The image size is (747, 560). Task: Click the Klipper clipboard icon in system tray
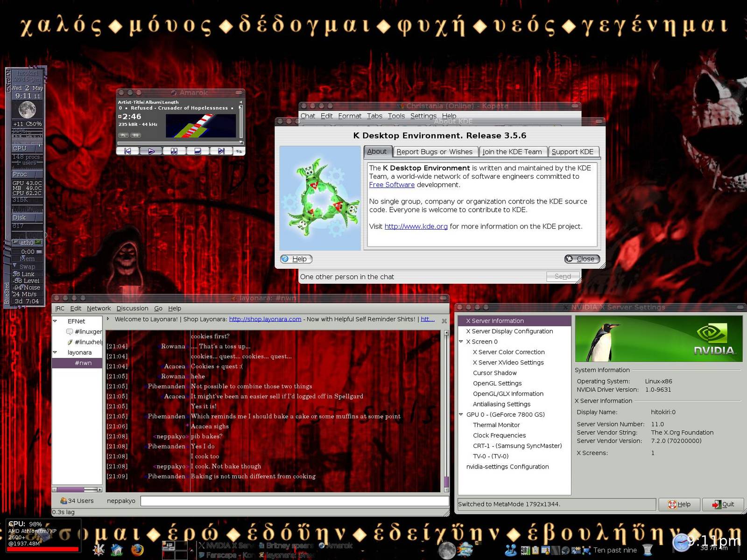[535, 550]
